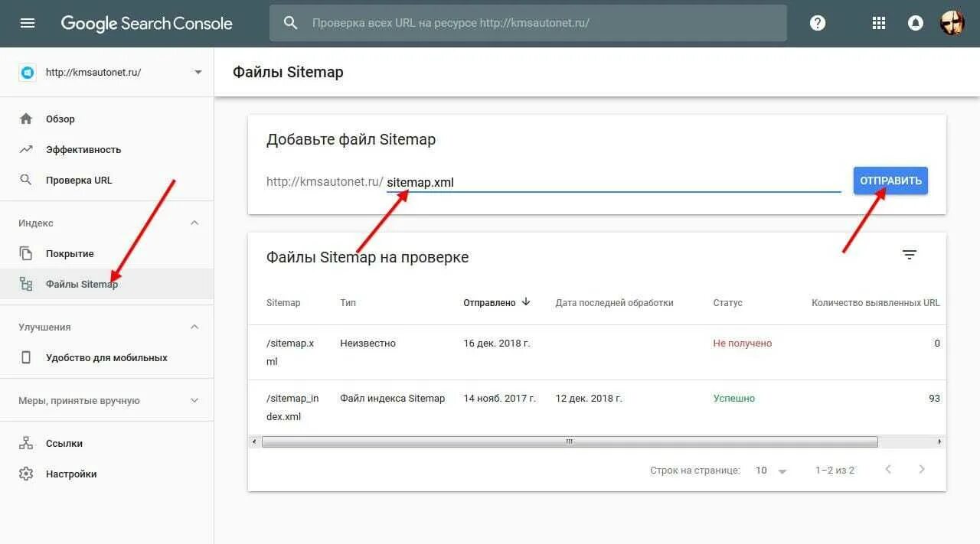Sort by Дата последней обработки column
This screenshot has width=980, height=544.
(x=614, y=302)
